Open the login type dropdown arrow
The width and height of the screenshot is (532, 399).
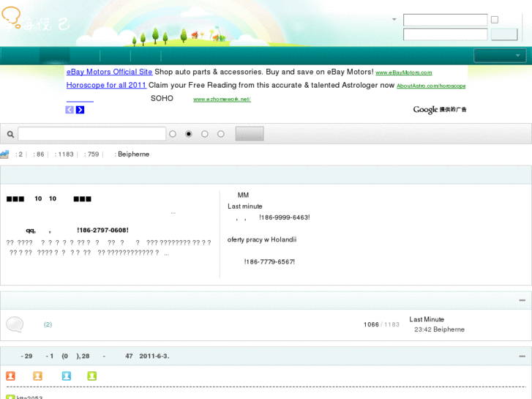click(394, 19)
